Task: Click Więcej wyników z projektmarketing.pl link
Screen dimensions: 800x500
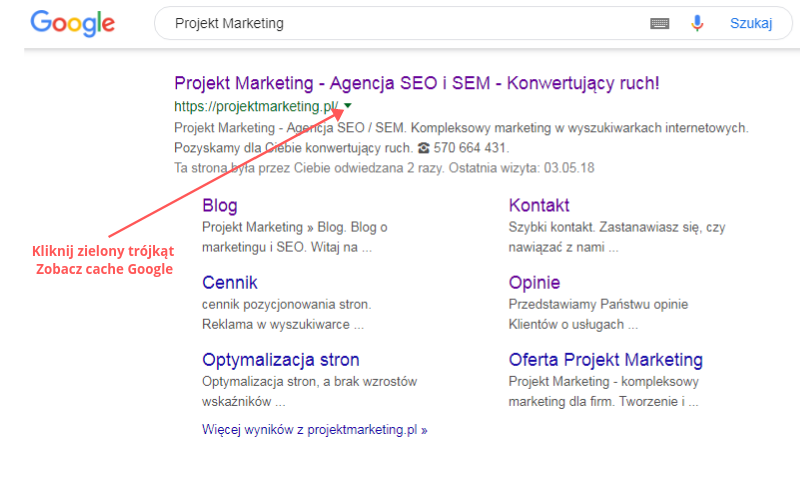Action: [x=314, y=430]
